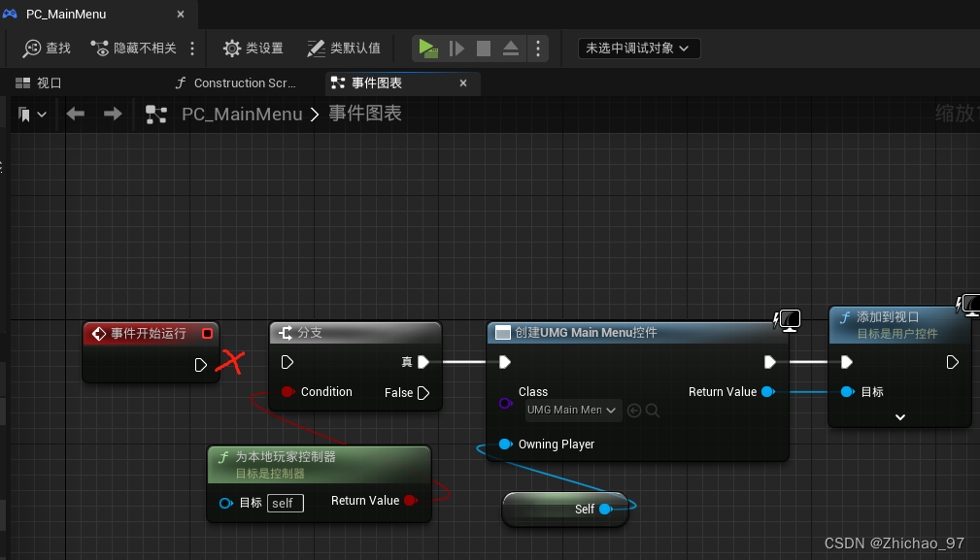Select the Event BeginPlay (事件开始运行) node
The height and width of the screenshot is (560, 980).
pyautogui.click(x=149, y=333)
